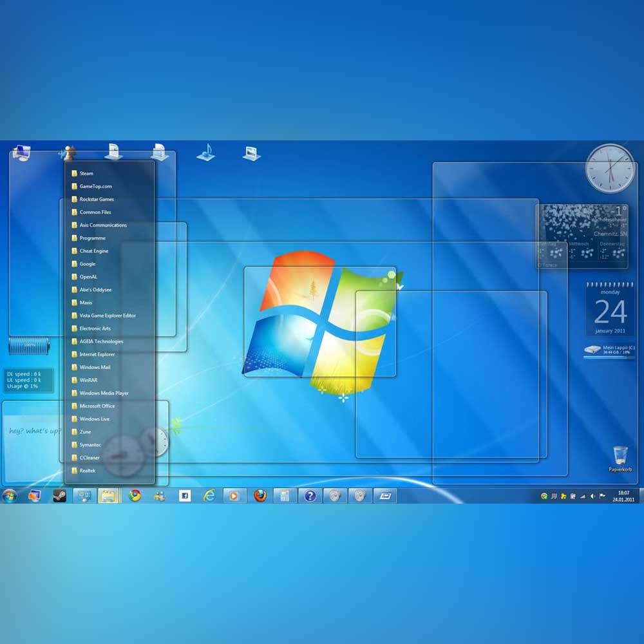Screen dimensions: 644x644
Task: Open the chess pawn Games icon
Action: 68,153
